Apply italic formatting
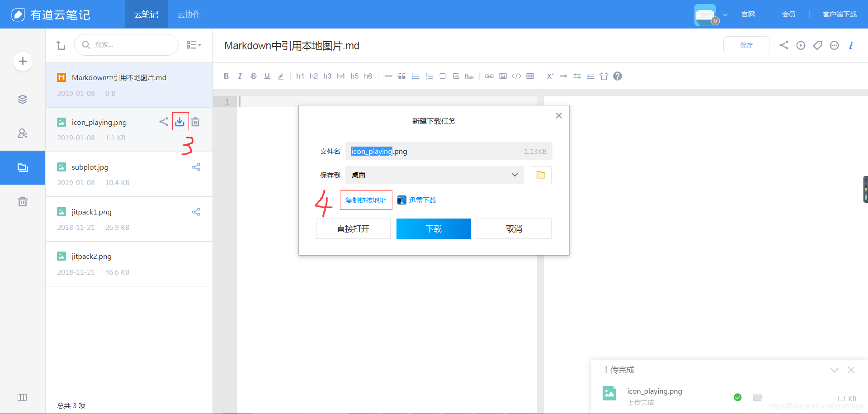 pos(240,76)
